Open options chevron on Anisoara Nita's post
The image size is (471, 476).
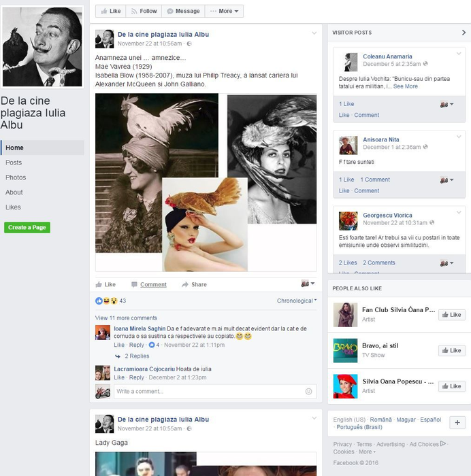pyautogui.click(x=459, y=137)
